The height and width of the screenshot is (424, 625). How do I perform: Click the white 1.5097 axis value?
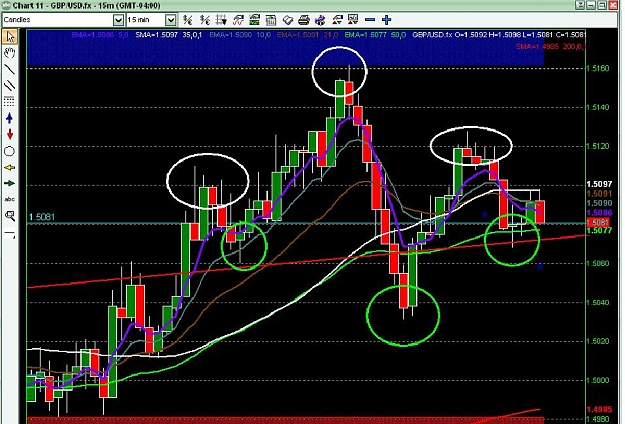click(x=599, y=184)
